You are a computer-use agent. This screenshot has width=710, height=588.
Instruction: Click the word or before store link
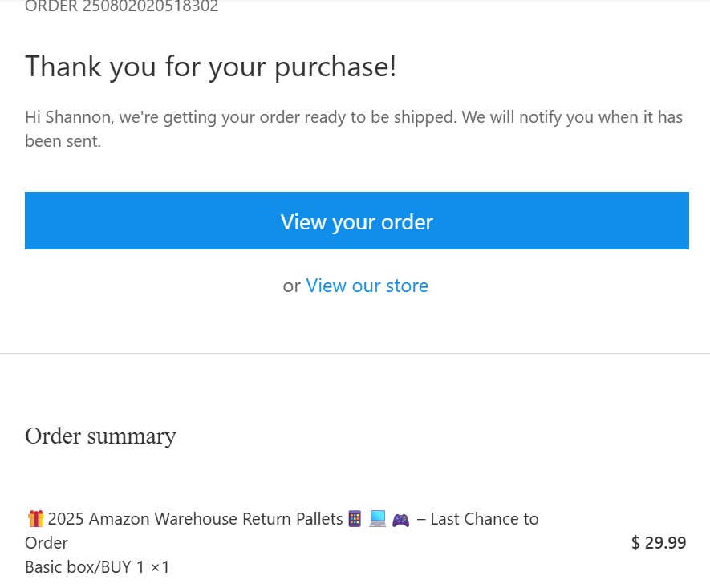(291, 286)
